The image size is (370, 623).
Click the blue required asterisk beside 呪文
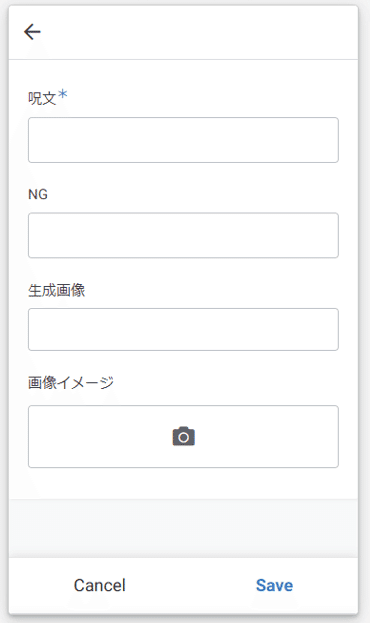coord(62,95)
